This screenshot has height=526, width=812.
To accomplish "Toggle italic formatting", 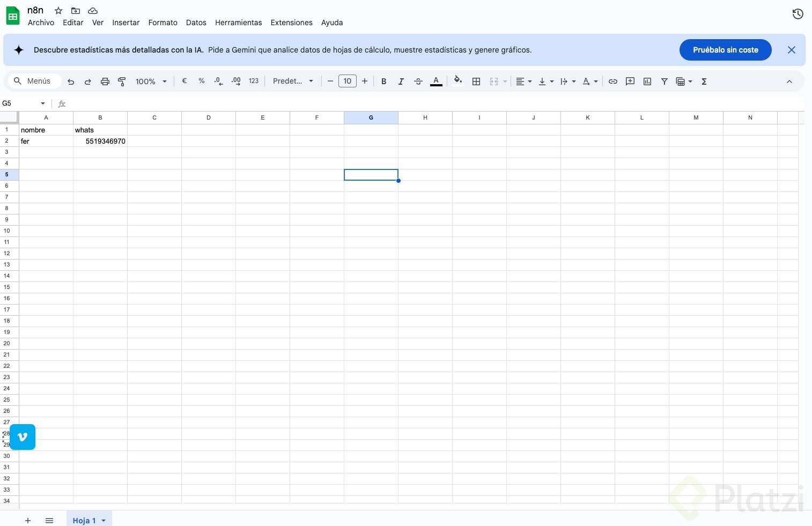I will point(401,82).
